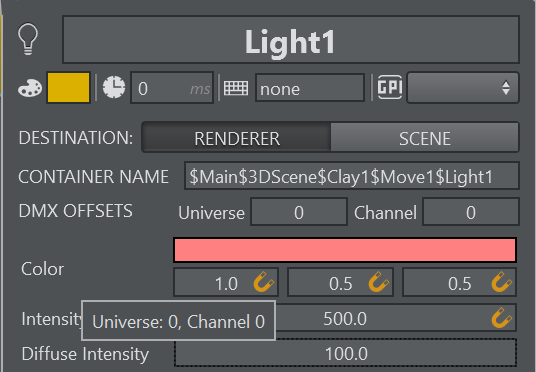Toggle magnet on red color value
This screenshot has width=536, height=372.
[x=264, y=282]
